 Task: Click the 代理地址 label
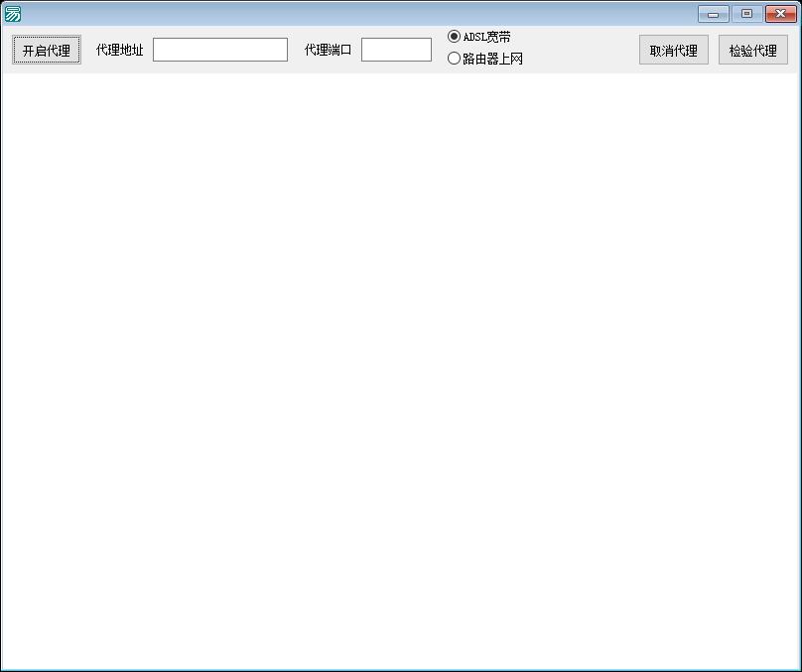[x=120, y=50]
